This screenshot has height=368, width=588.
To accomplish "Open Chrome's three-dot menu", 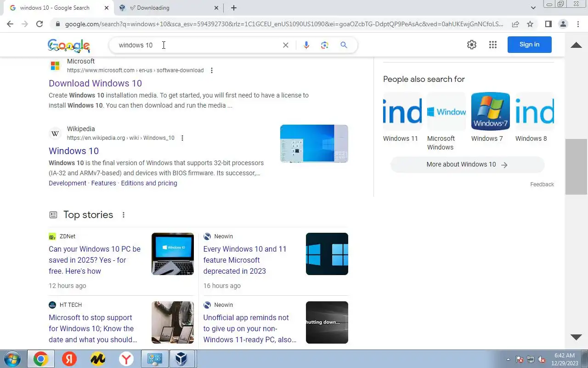I will (578, 24).
